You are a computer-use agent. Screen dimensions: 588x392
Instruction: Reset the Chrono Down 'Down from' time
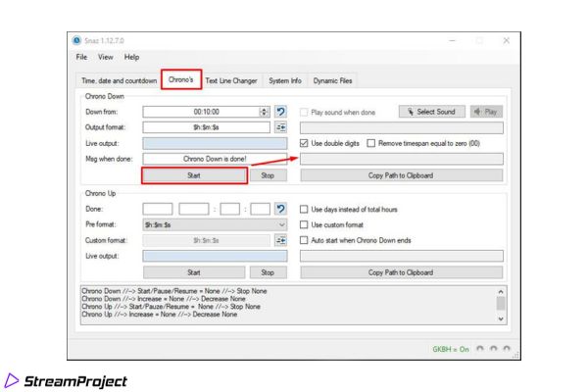tap(282, 112)
